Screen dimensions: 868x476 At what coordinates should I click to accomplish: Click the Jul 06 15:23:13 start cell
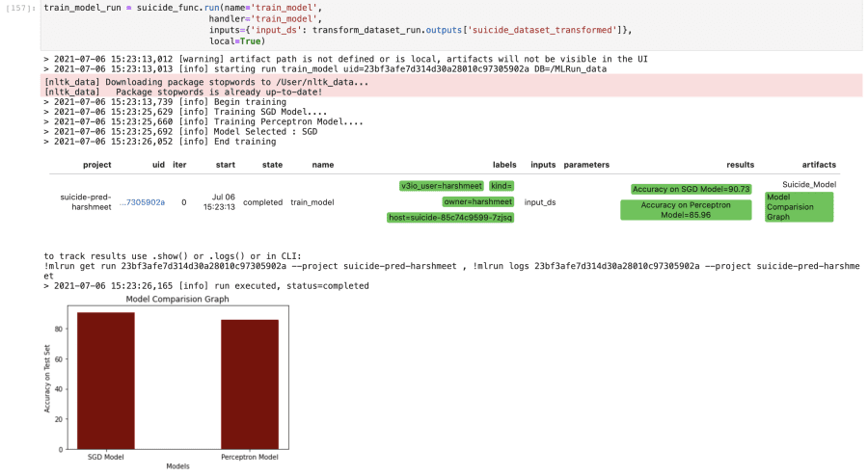[x=219, y=201]
